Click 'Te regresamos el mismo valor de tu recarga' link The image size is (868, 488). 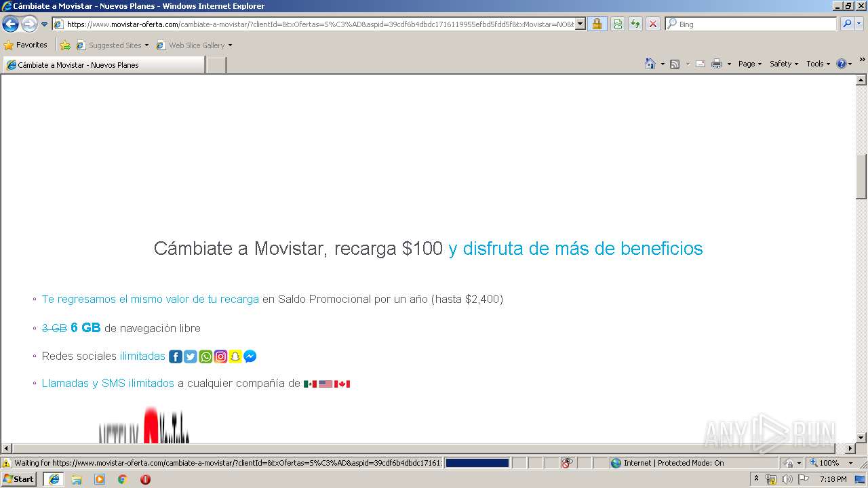click(x=150, y=299)
